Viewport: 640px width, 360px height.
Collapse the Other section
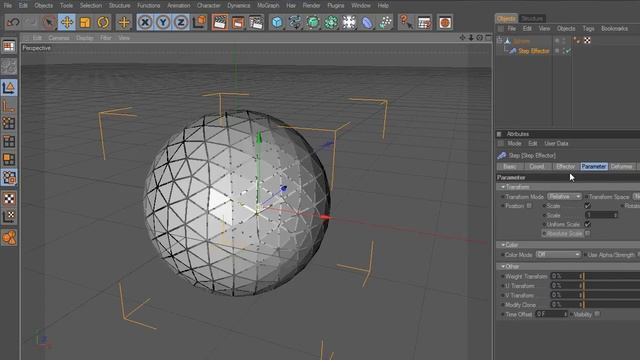click(503, 266)
